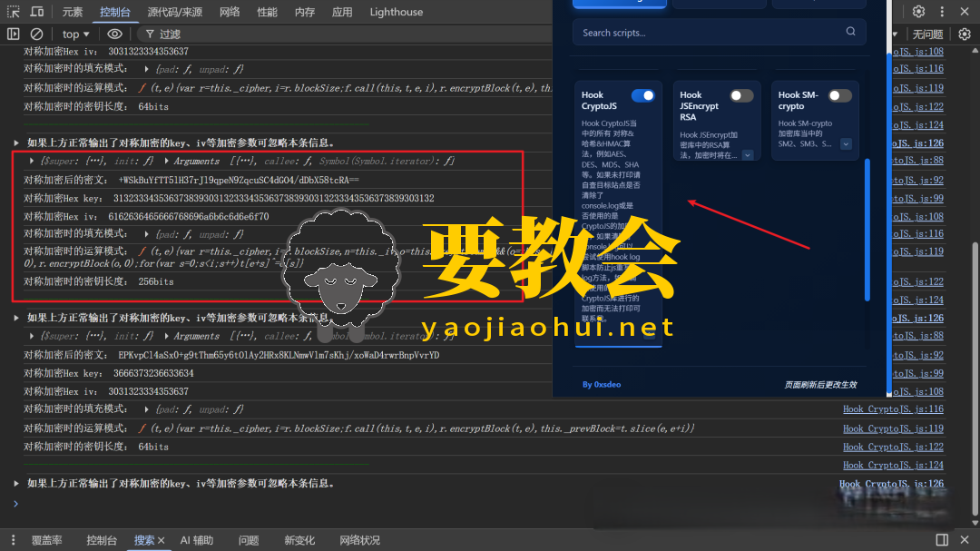Click the console vertical scrollbar

pos(975,381)
